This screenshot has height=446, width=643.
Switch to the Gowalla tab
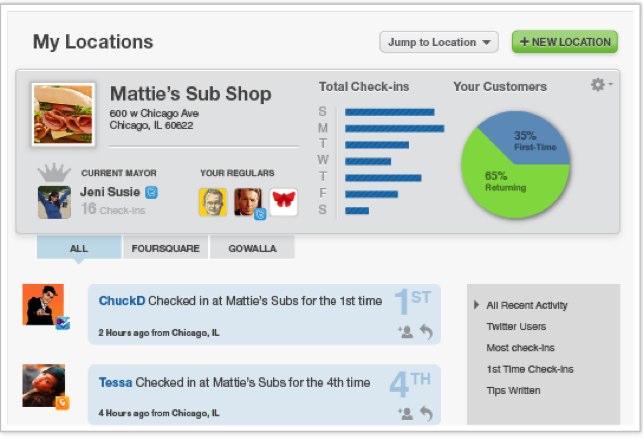251,248
